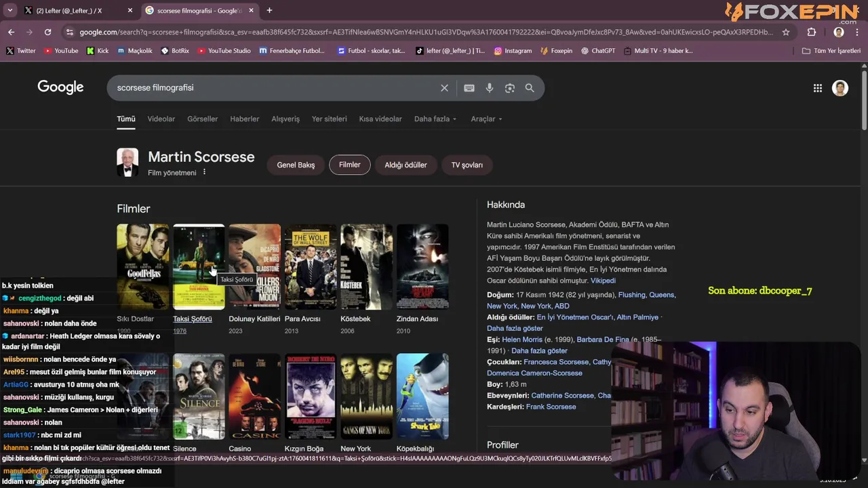The height and width of the screenshot is (488, 868).
Task: Select the Tümü search tab
Action: [x=126, y=119]
